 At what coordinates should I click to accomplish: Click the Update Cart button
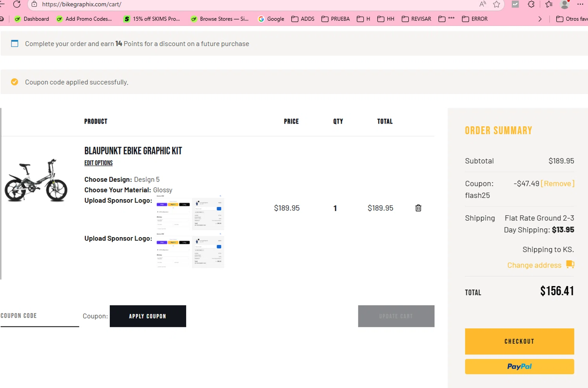tap(396, 316)
